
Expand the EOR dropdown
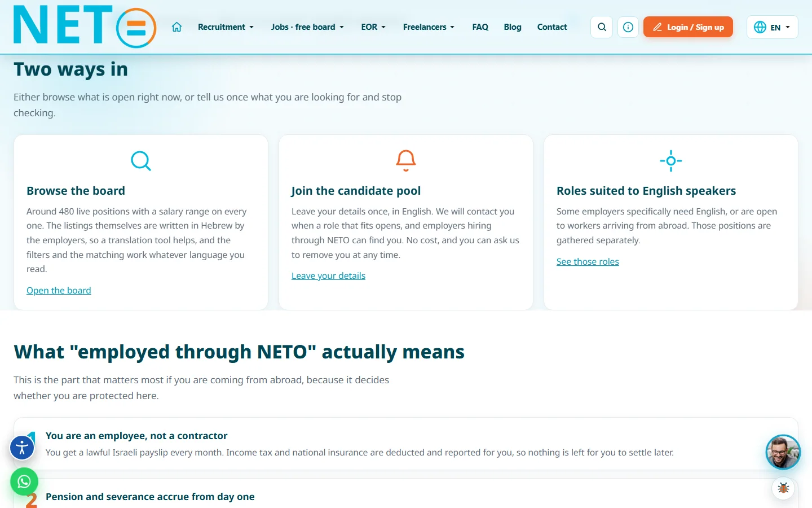click(373, 27)
